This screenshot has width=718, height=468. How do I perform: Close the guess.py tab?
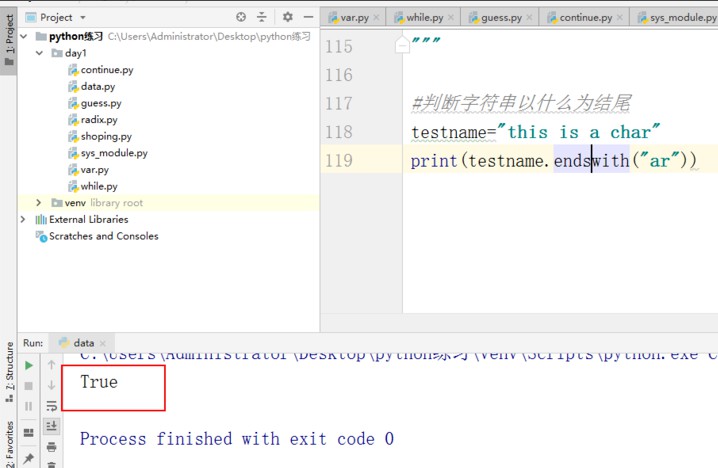pyautogui.click(x=529, y=17)
